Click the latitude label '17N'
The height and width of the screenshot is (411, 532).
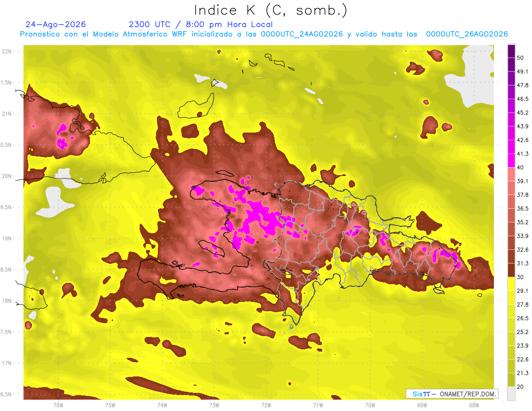tap(7, 363)
